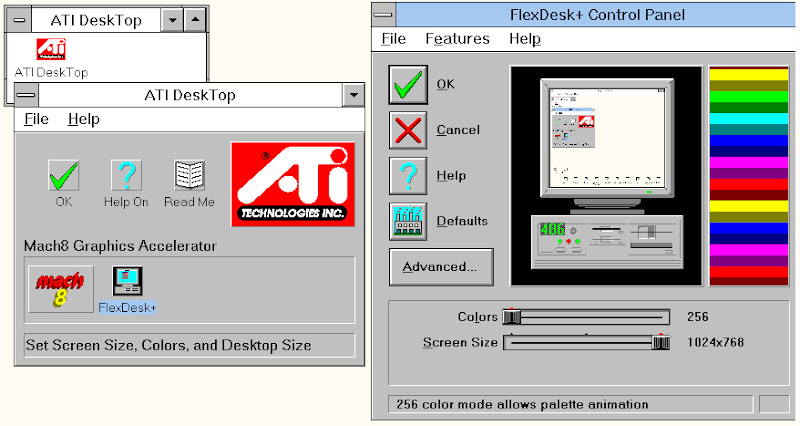The height and width of the screenshot is (426, 800).
Task: Click 'Set Screen Size, Colors, and Desktop Size' status text
Action: pyautogui.click(x=168, y=345)
